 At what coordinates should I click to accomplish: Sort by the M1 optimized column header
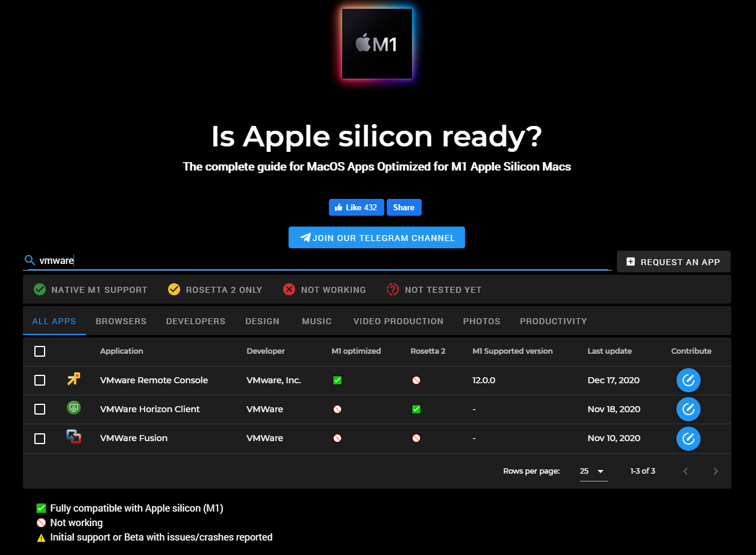point(356,351)
